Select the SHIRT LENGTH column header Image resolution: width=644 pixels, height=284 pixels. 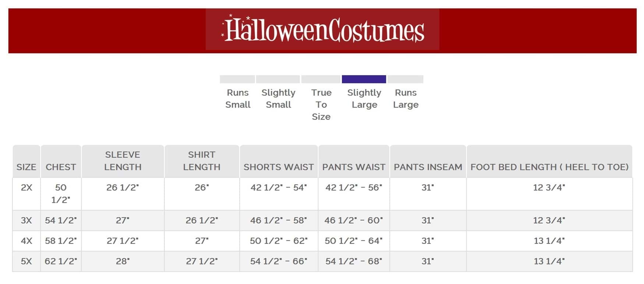[x=202, y=161]
